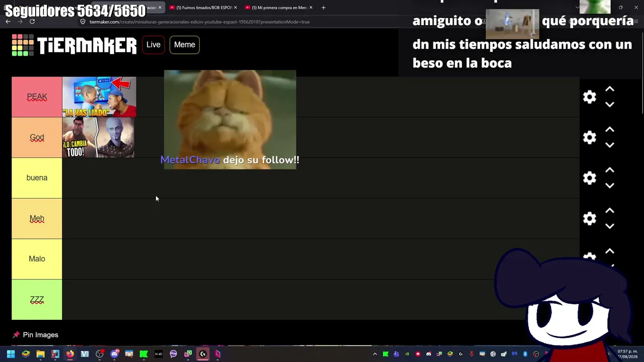The height and width of the screenshot is (362, 644).
Task: Open the c.ai app in taskbar
Action: coord(158,354)
